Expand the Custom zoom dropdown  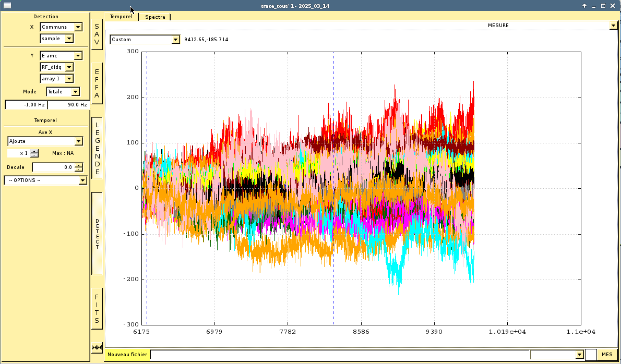(x=145, y=40)
